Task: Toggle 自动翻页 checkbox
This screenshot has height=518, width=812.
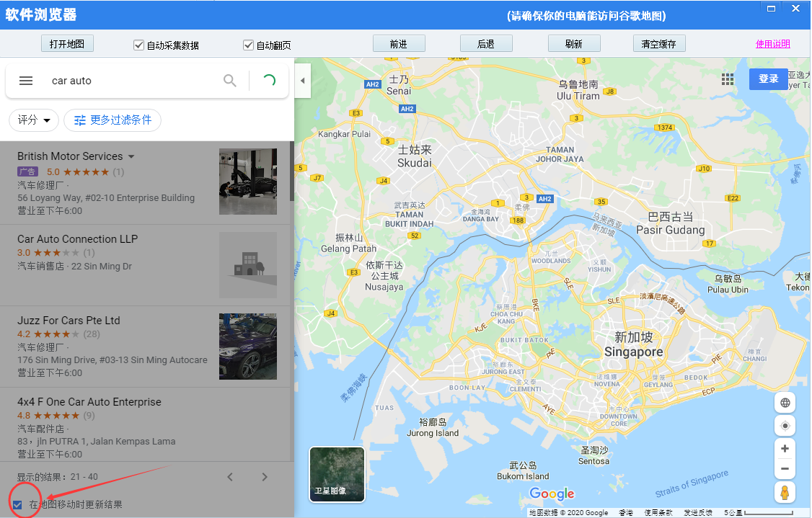Action: tap(248, 45)
